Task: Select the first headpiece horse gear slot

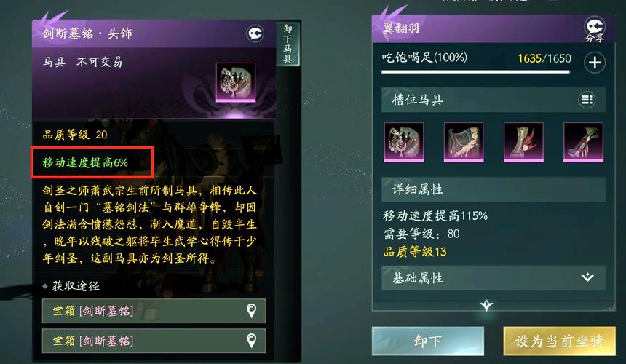Action: [404, 142]
